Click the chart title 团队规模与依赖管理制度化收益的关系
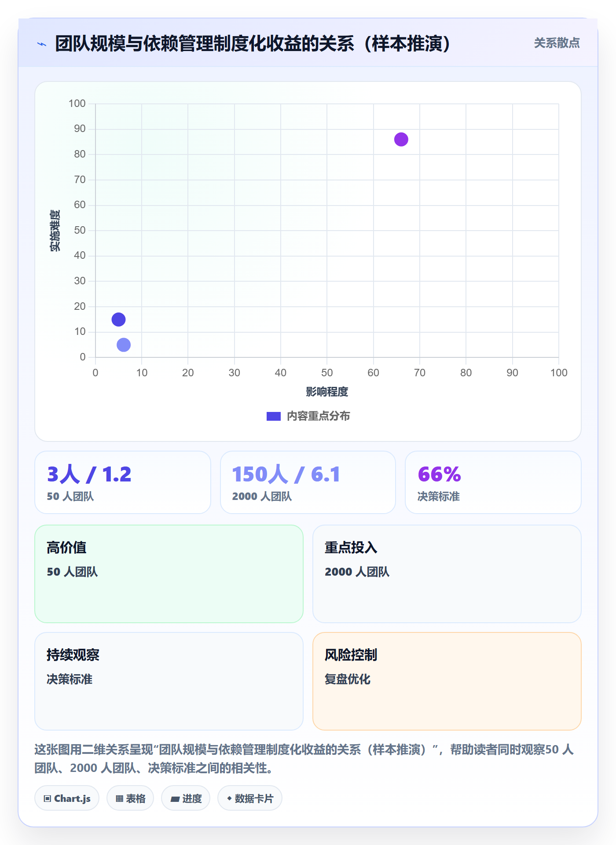 point(253,44)
